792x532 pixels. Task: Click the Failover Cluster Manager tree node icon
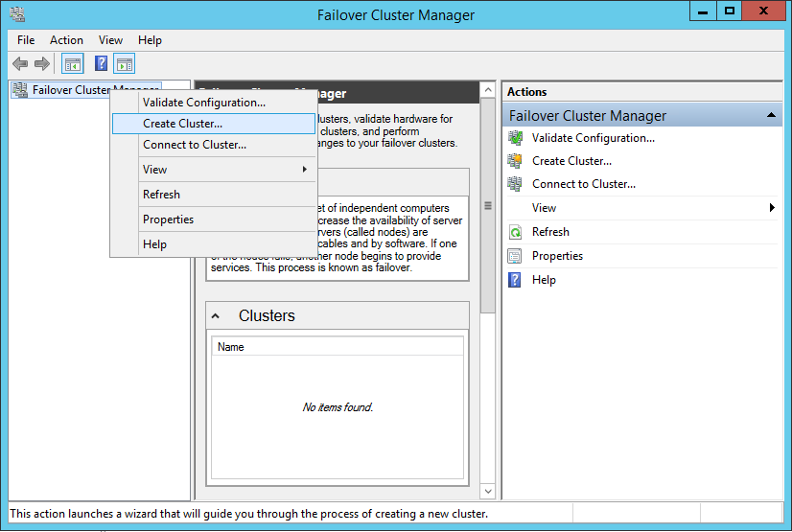20,90
